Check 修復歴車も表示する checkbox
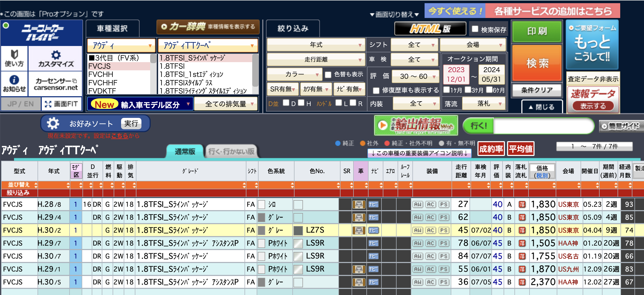This screenshot has width=644, height=295. coord(376,91)
